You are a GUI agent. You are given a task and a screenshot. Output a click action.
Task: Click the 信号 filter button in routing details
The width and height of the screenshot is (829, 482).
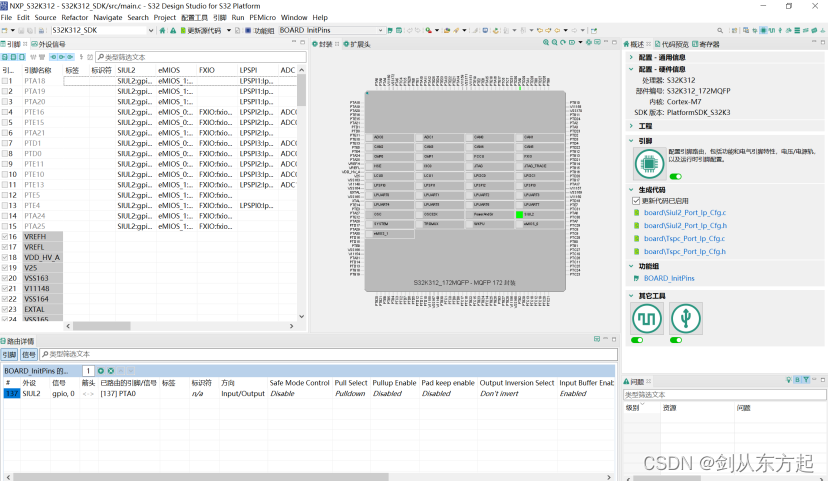pyautogui.click(x=29, y=355)
